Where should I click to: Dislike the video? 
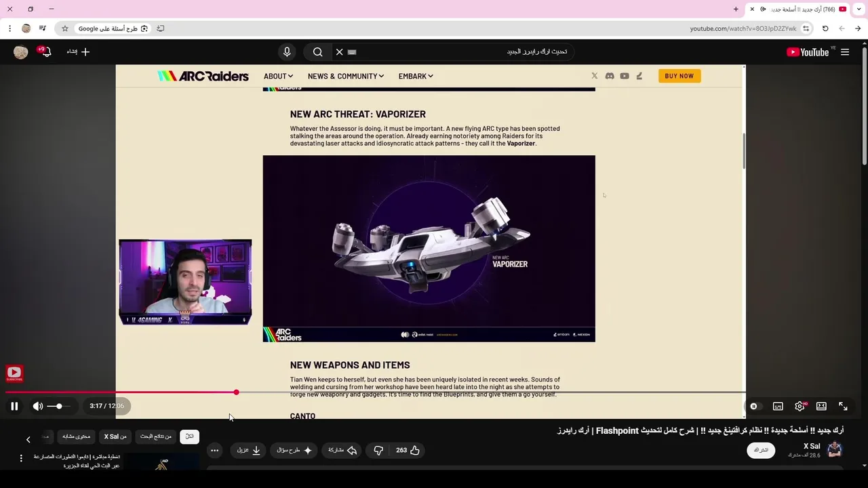pos(378,450)
